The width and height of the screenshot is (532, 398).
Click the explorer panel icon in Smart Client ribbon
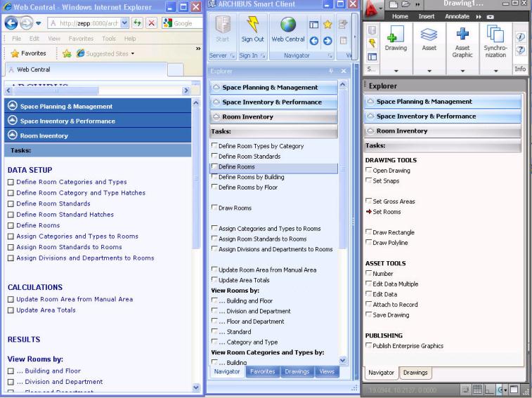tap(314, 25)
